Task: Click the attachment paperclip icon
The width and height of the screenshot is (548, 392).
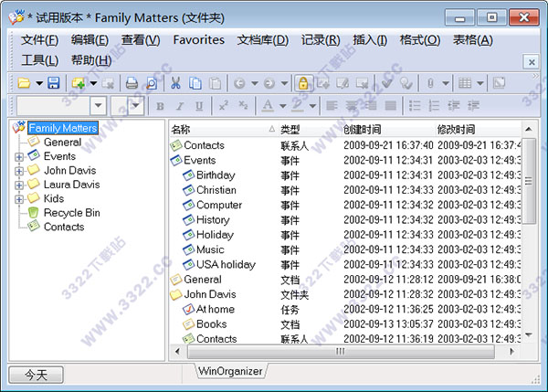Action: pyautogui.click(x=430, y=83)
